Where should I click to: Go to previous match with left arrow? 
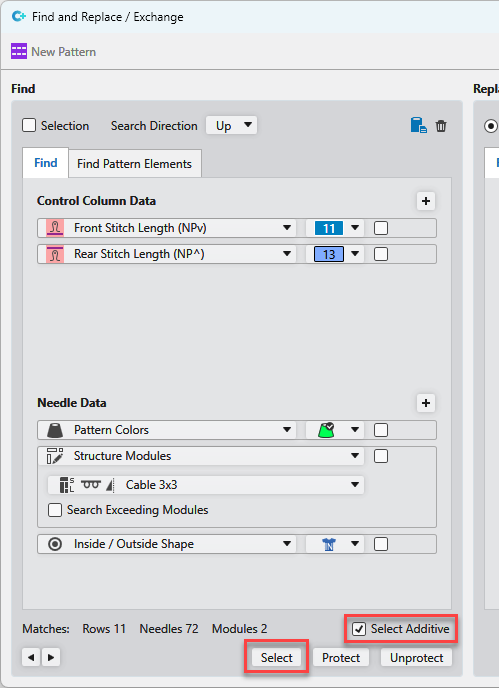pyautogui.click(x=31, y=657)
